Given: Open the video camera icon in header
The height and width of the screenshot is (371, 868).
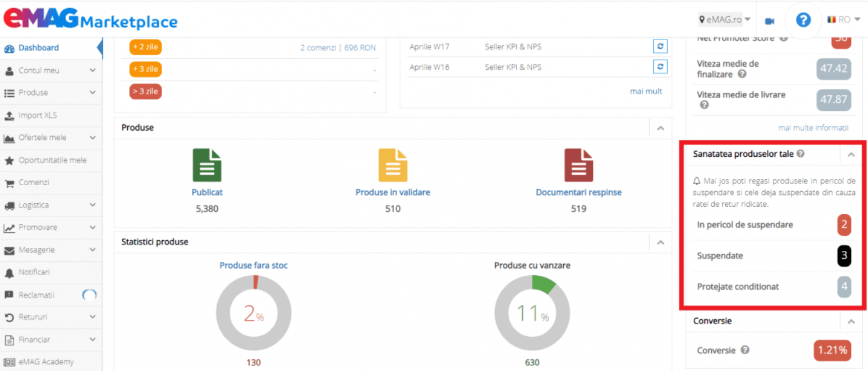Looking at the screenshot, I should 769,21.
